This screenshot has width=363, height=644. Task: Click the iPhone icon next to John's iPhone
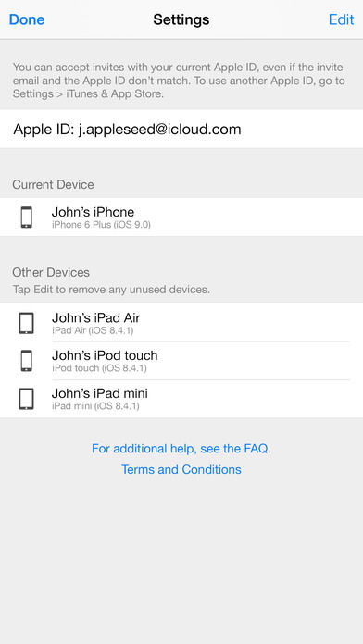coord(27,217)
